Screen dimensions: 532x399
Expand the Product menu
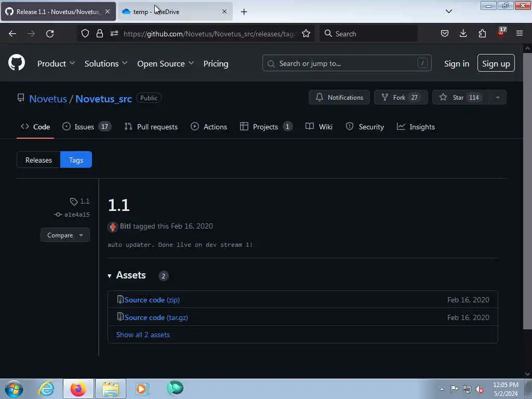point(56,63)
